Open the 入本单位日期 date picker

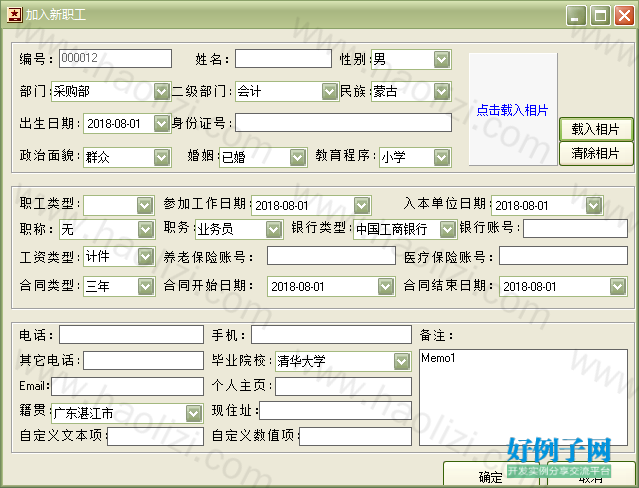pos(594,205)
